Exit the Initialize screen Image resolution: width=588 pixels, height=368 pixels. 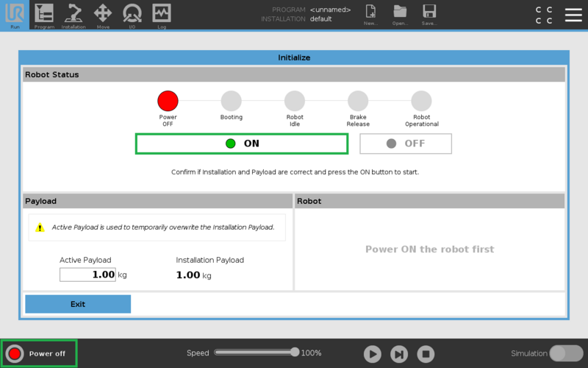tap(78, 304)
